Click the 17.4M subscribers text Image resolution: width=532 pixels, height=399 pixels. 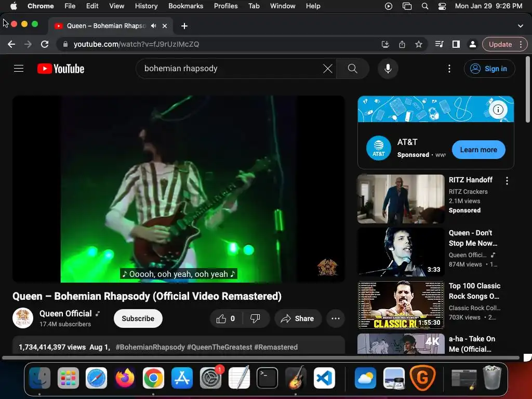tap(65, 324)
